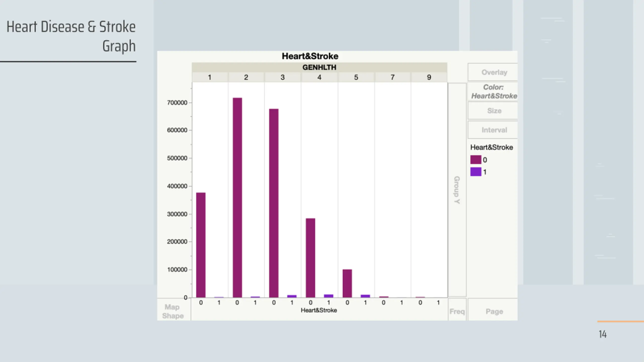This screenshot has height=362, width=644.
Task: Click the Map Shape zone
Action: [173, 311]
